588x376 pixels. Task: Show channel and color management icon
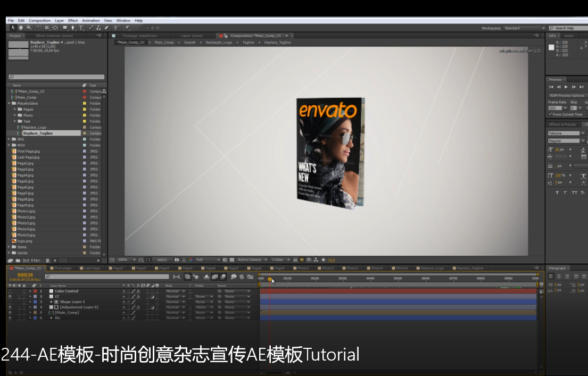(191, 260)
